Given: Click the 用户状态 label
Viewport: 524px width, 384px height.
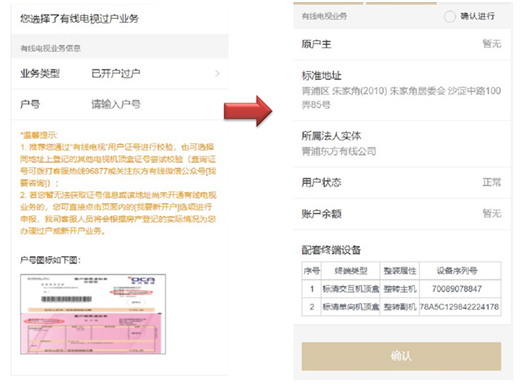Looking at the screenshot, I should [321, 182].
